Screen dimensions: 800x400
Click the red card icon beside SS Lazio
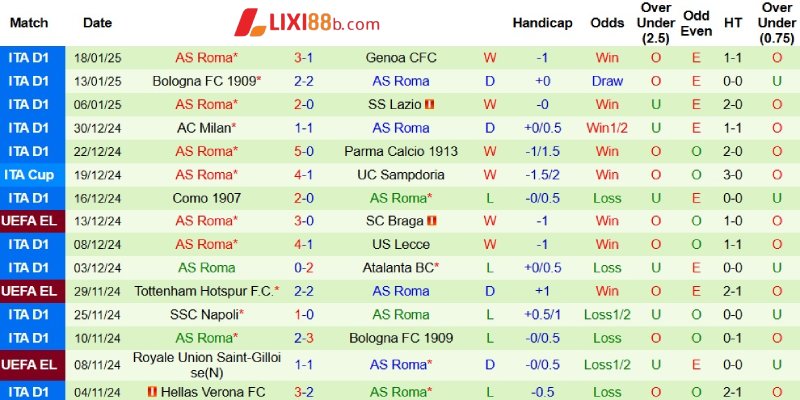(430, 104)
